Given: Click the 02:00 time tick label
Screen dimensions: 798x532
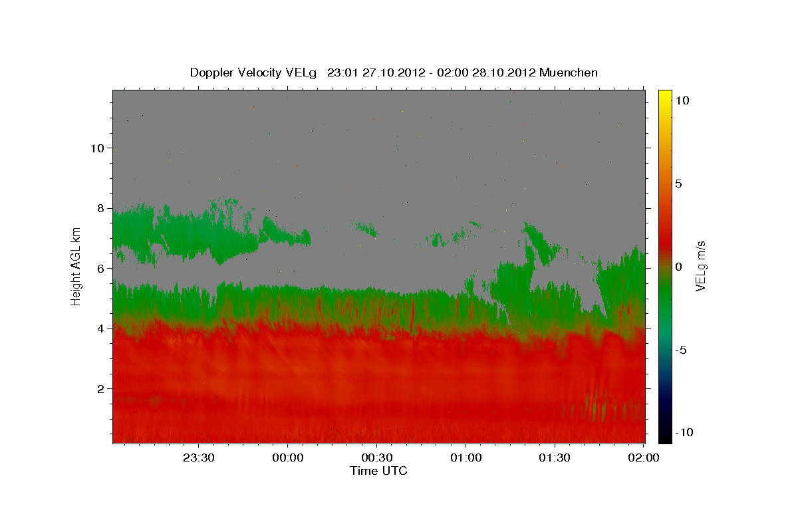Looking at the screenshot, I should 644,458.
